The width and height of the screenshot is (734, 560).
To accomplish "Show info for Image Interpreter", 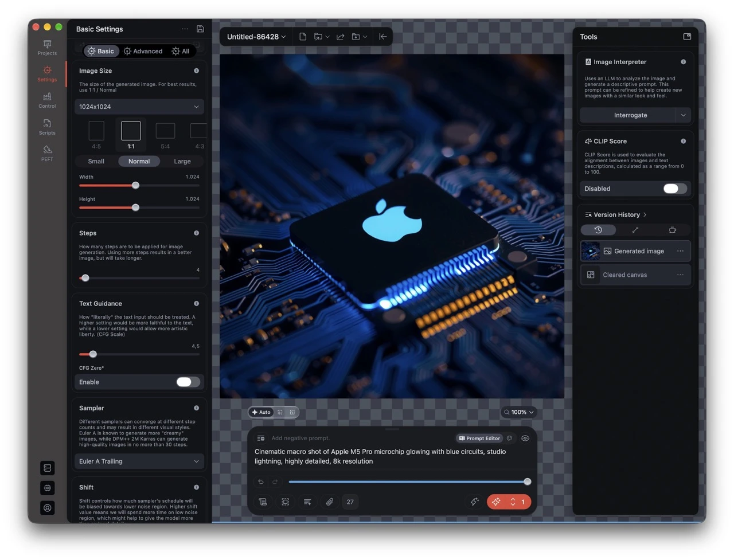I will [683, 62].
